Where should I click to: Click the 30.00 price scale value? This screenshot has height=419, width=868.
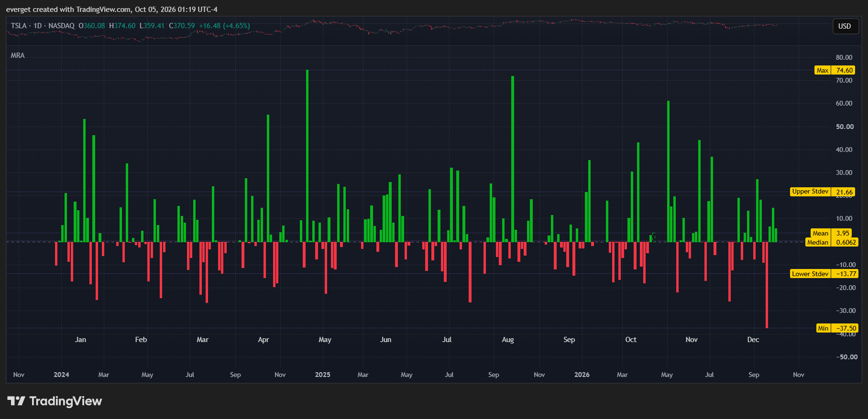(x=844, y=172)
